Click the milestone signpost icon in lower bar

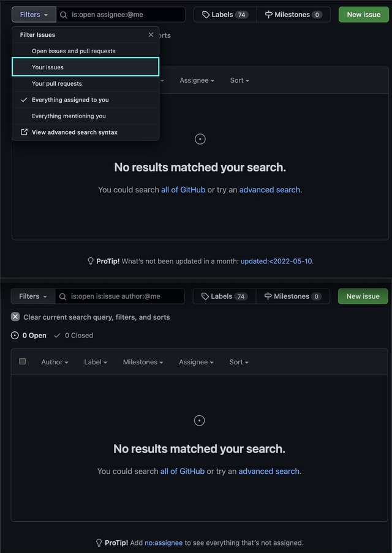click(268, 296)
